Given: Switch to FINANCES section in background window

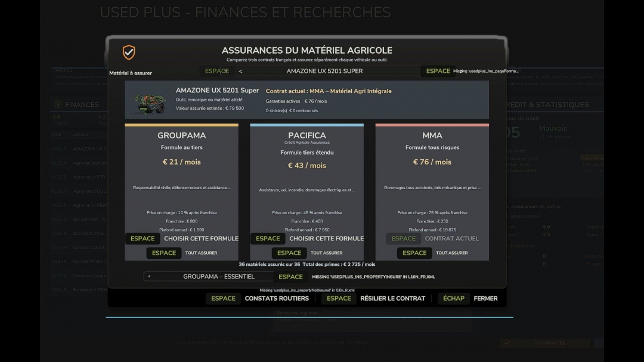Looking at the screenshot, I should click(x=82, y=104).
